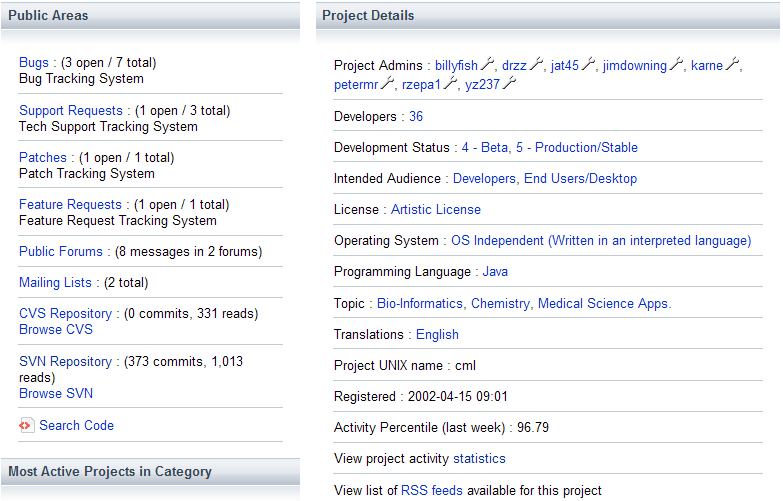Click the red Search Code icon
Image resolution: width=783 pixels, height=501 pixels.
26,426
